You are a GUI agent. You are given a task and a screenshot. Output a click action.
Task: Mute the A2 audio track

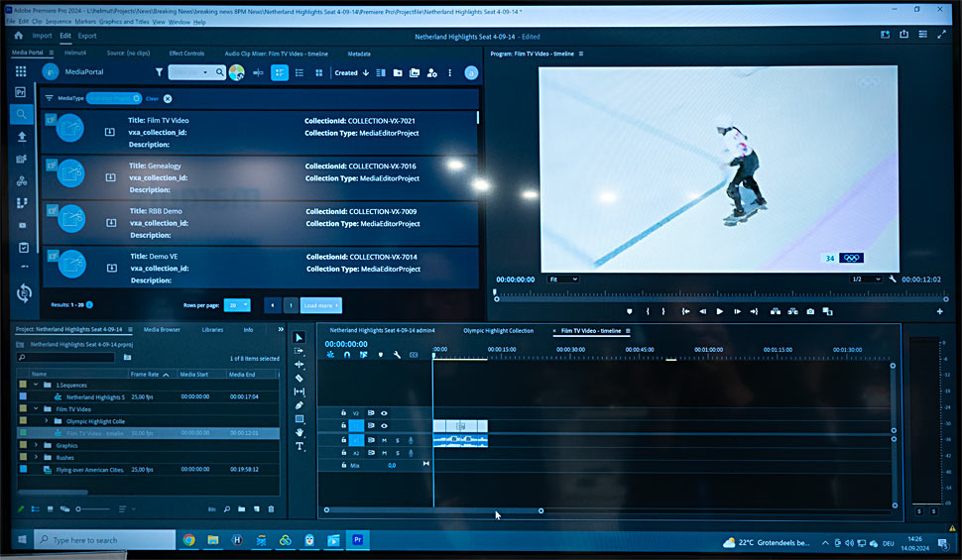pos(385,453)
